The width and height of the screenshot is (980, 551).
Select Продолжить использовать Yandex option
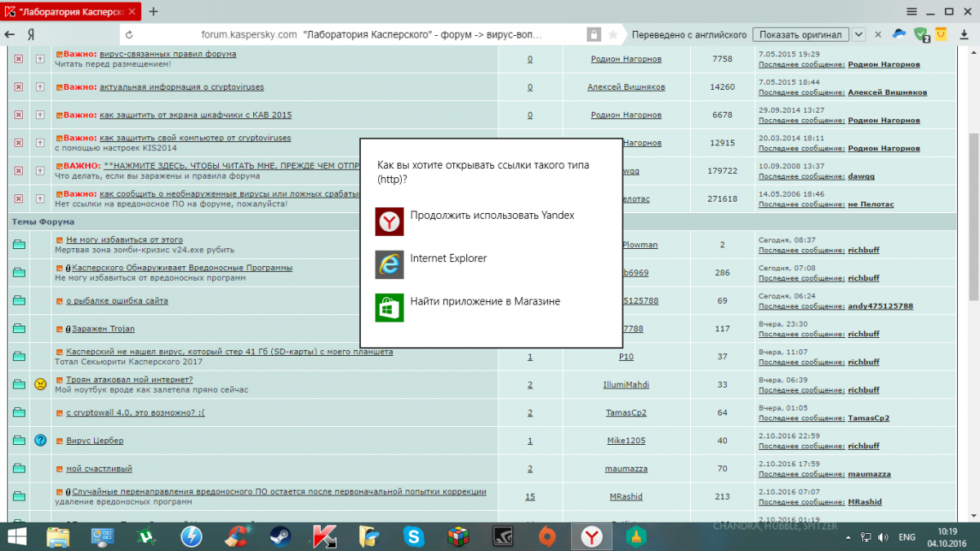(x=492, y=216)
